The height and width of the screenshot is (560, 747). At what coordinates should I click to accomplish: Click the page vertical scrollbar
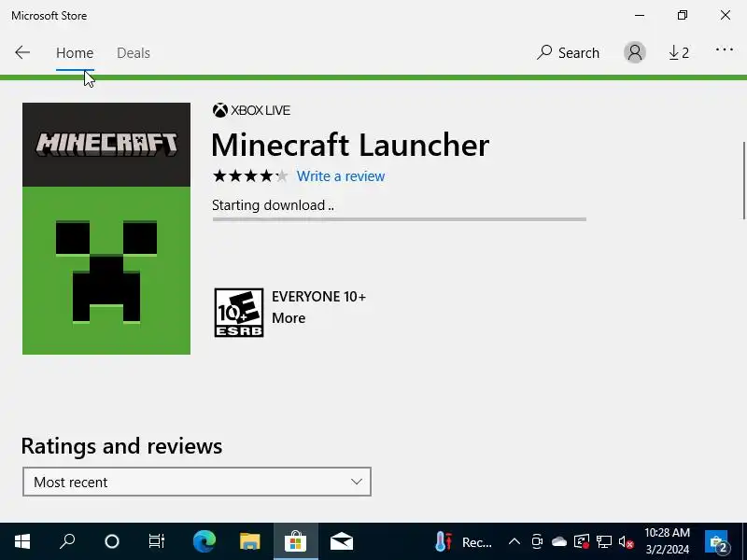[x=743, y=180]
